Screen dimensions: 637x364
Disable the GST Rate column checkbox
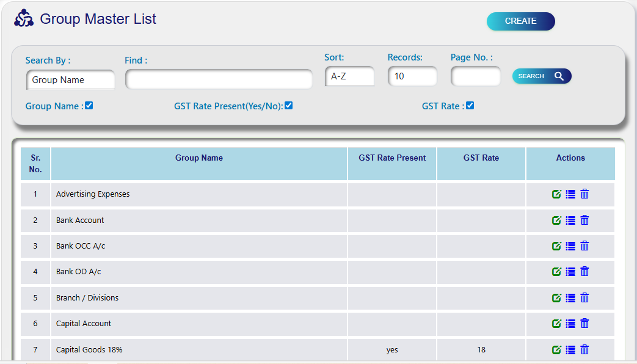(x=470, y=106)
